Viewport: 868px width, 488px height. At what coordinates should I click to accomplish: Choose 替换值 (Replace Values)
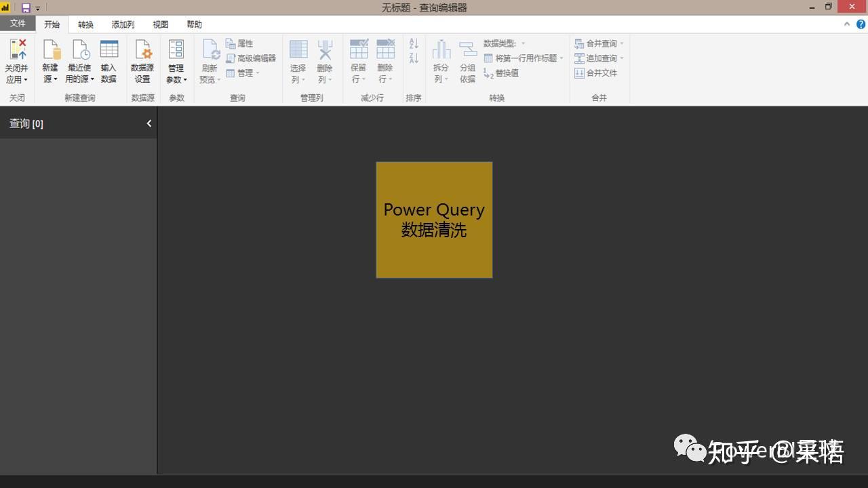(501, 73)
